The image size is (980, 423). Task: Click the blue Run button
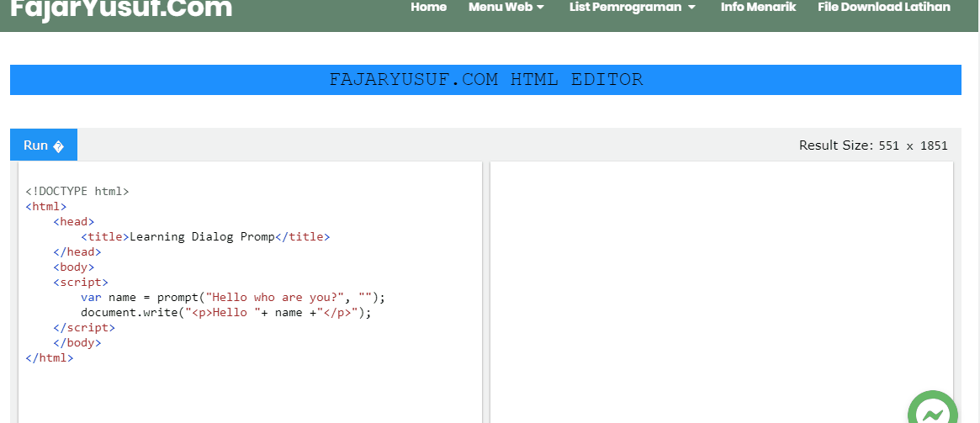44,145
